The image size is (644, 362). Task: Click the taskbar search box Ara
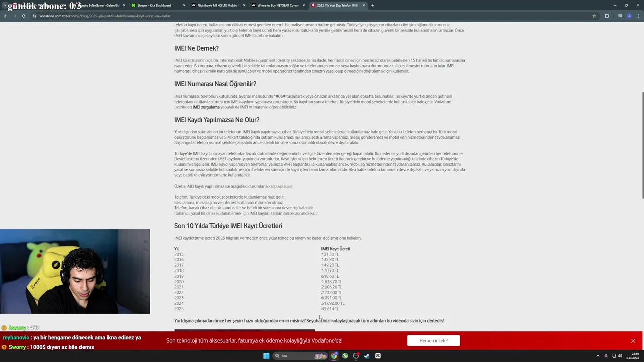click(300, 356)
